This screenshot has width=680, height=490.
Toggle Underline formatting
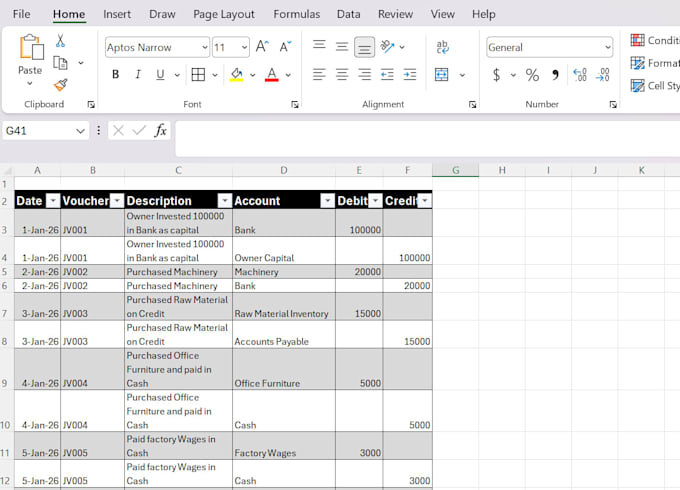click(160, 75)
